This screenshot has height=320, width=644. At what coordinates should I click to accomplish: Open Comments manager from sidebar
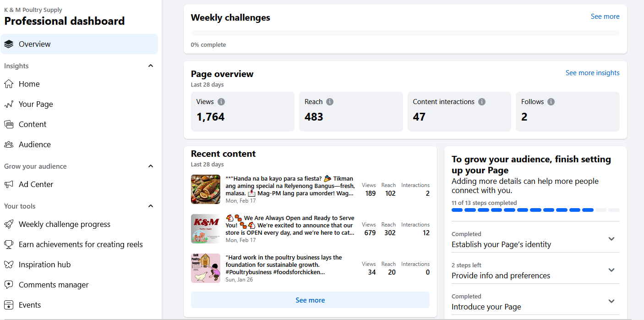[x=54, y=285]
